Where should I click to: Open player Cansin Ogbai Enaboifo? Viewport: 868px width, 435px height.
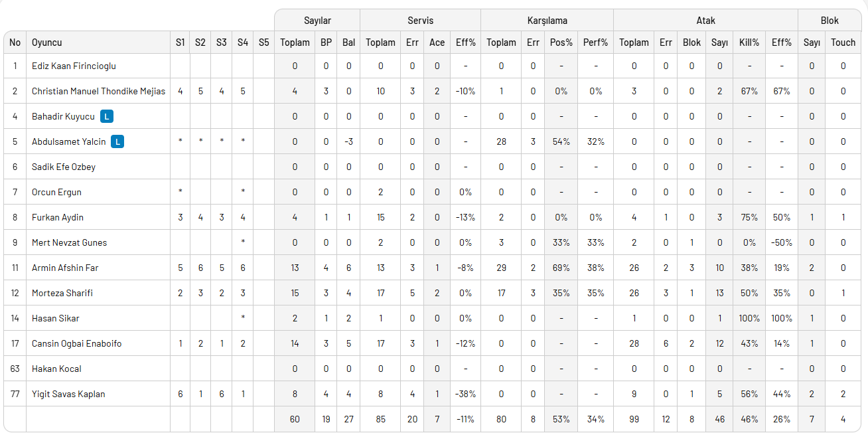[x=76, y=344]
